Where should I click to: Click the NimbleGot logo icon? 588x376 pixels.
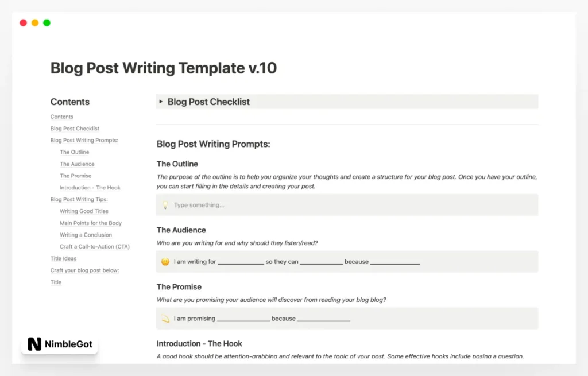(35, 344)
